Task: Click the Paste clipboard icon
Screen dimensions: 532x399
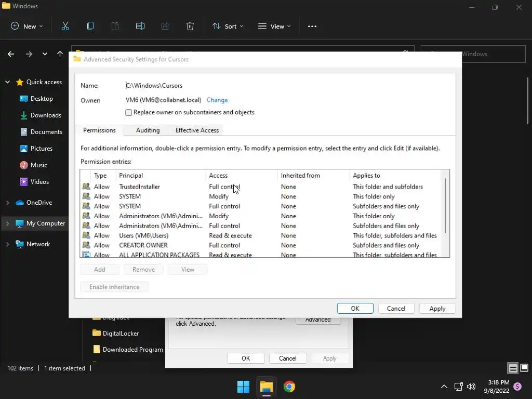Action: pos(115,26)
